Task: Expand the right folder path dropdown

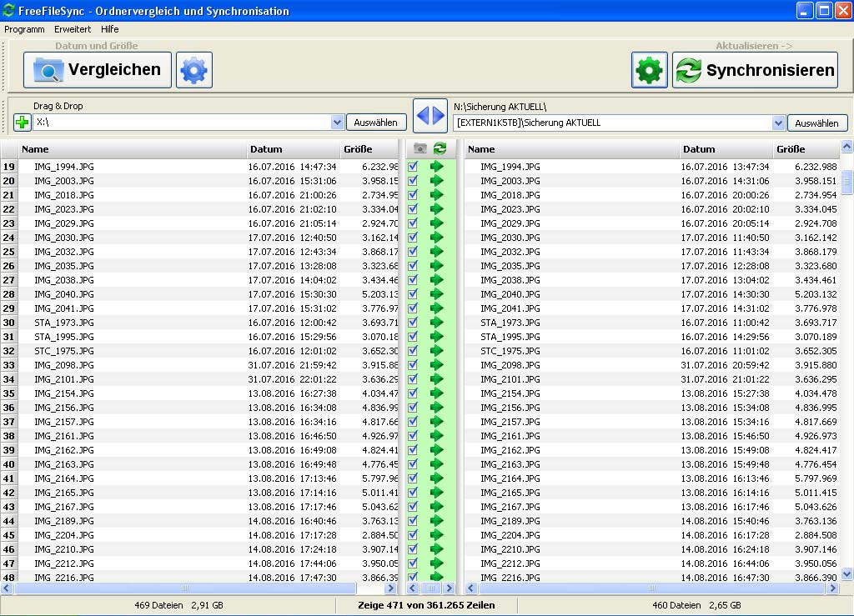Action: 778,123
